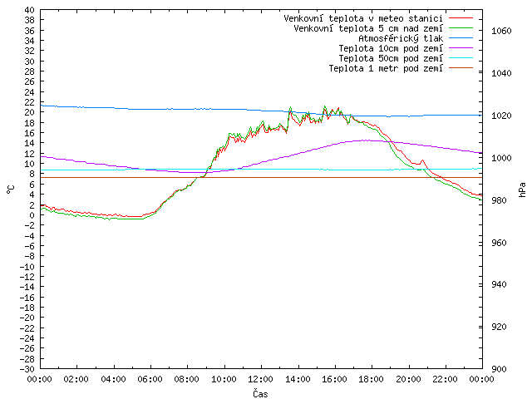
Task: Click the '08:00' time axis label
Action: coord(187,379)
